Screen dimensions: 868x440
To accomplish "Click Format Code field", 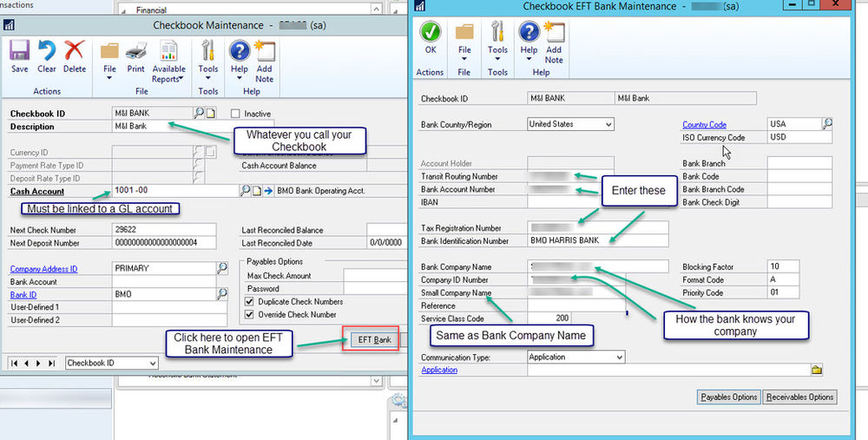I will (x=783, y=279).
